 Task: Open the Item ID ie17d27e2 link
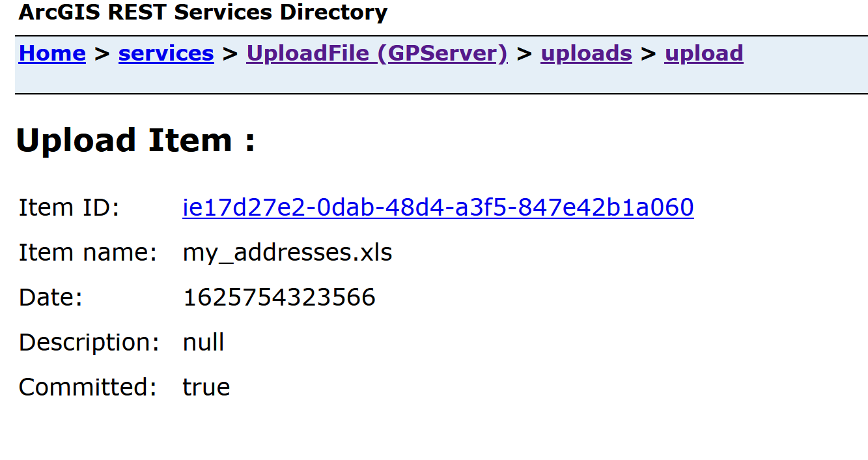point(438,208)
